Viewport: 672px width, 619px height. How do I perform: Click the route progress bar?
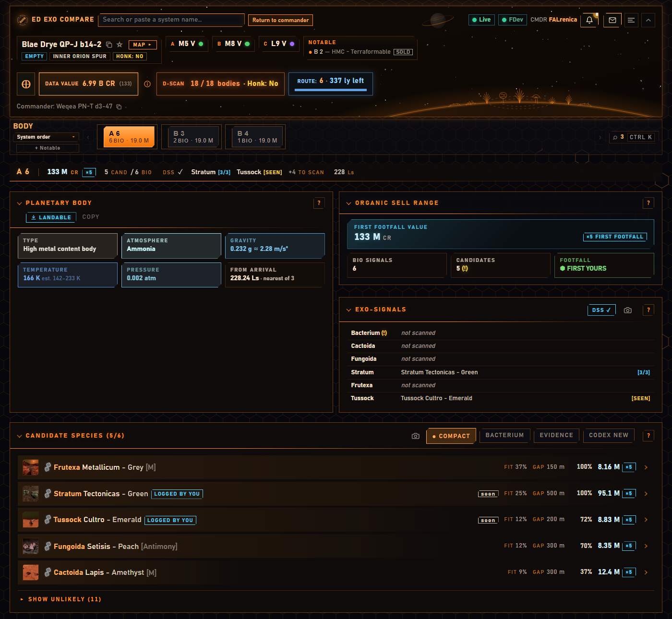pos(331,90)
